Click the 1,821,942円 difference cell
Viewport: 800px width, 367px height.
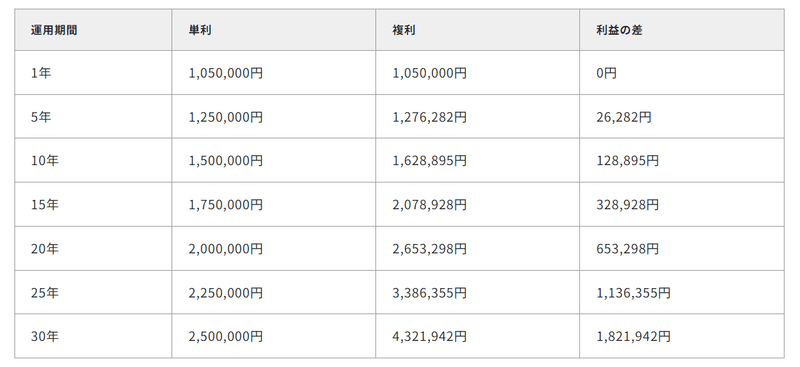click(682, 336)
